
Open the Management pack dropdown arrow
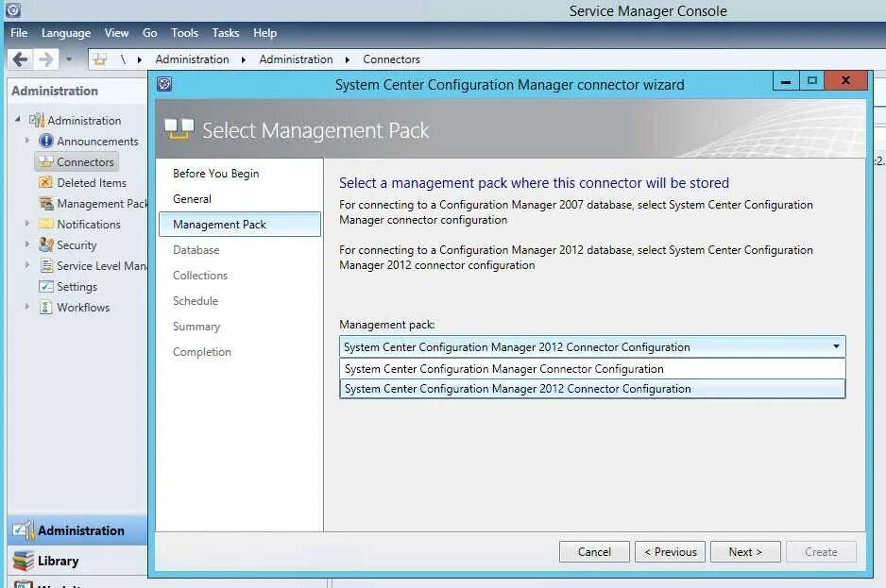click(x=836, y=346)
